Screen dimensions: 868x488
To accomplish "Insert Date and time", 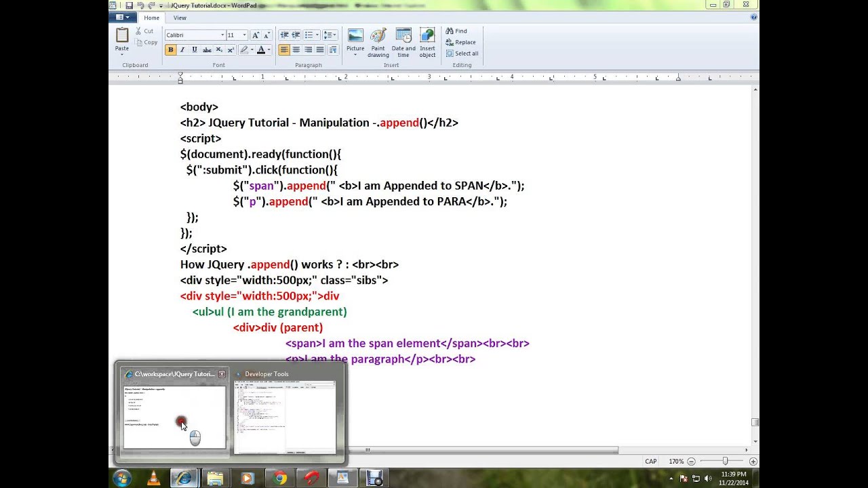I will click(x=403, y=43).
